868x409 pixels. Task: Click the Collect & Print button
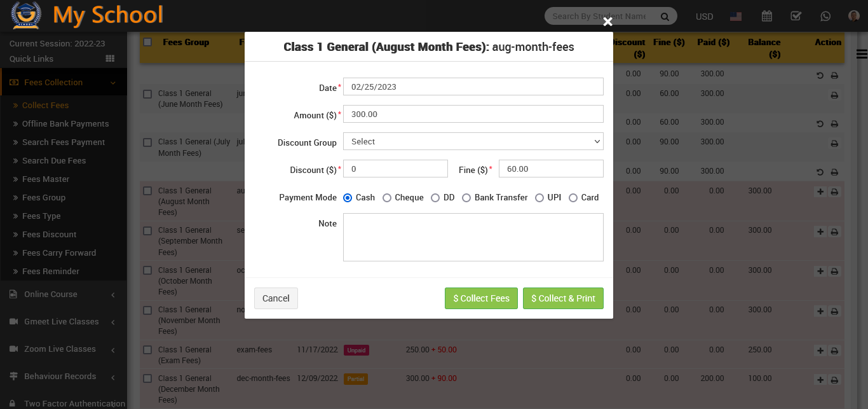(x=562, y=298)
